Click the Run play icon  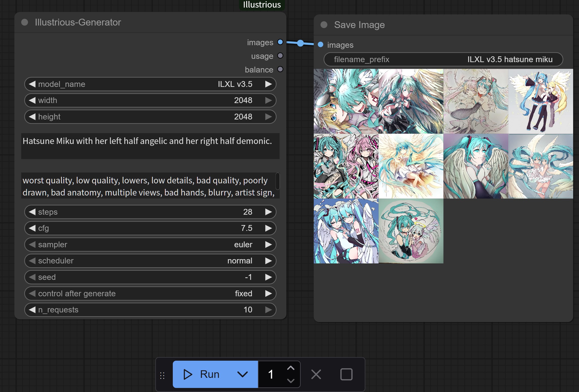coord(188,374)
